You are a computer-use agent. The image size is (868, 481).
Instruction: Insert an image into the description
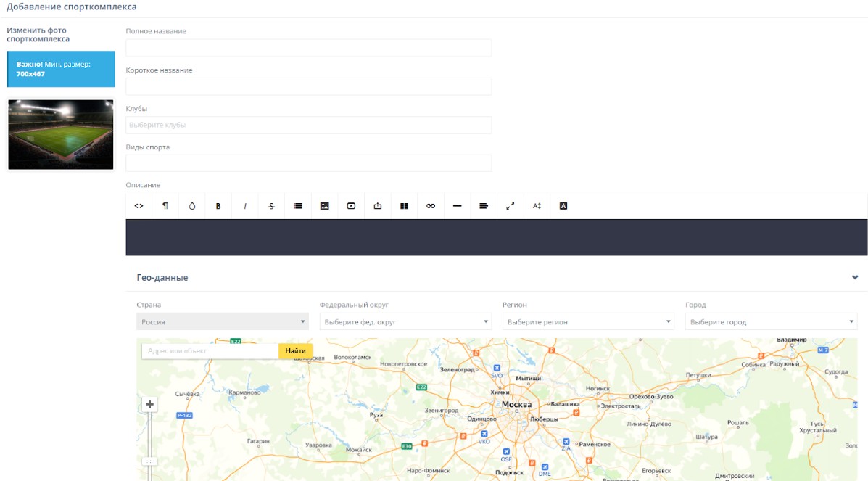[x=324, y=206]
